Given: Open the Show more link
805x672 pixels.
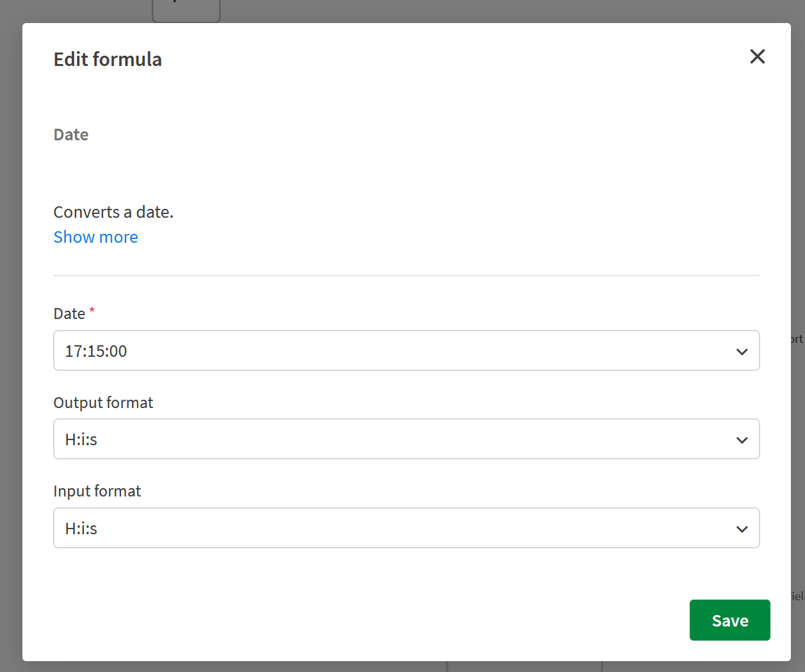Looking at the screenshot, I should [95, 237].
